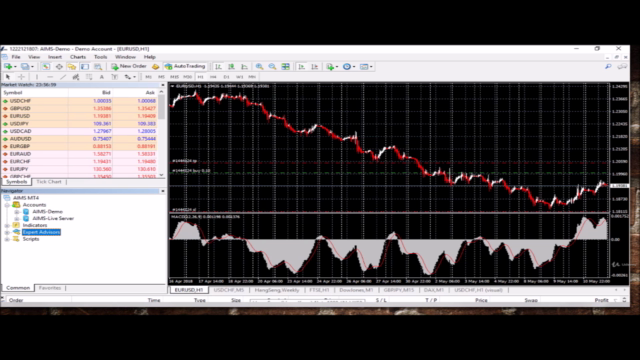Switch timeframe to M5
The width and height of the screenshot is (640, 360).
(161, 77)
